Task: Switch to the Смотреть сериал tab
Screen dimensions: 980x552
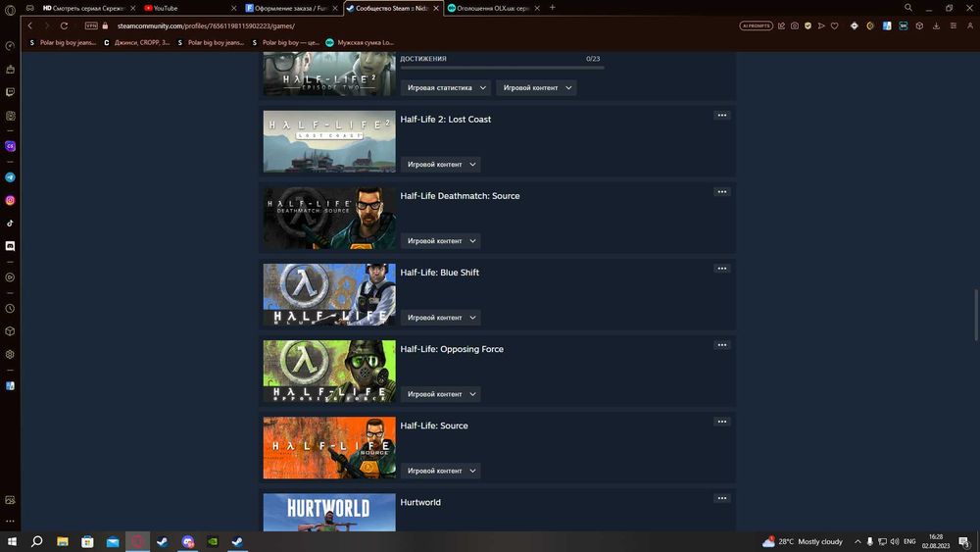Action: point(88,8)
